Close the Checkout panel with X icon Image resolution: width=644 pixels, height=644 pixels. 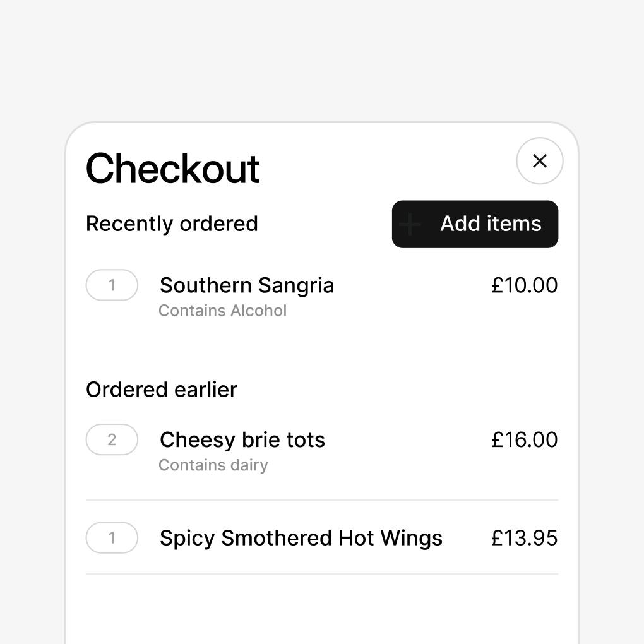pyautogui.click(x=539, y=161)
